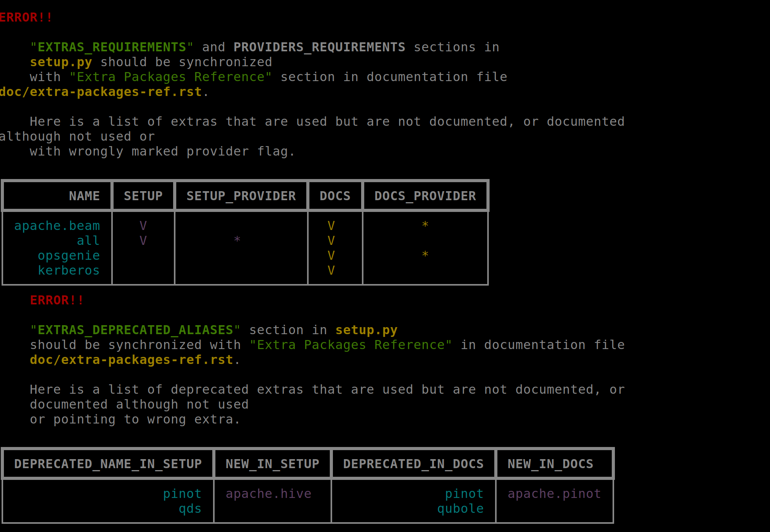Click the qubole entry under DEPRECATED_IN_DOCS

461,508
